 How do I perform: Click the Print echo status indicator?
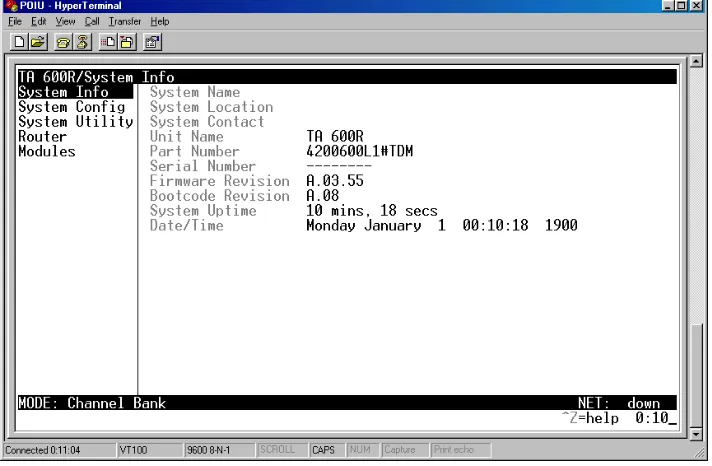(460, 450)
